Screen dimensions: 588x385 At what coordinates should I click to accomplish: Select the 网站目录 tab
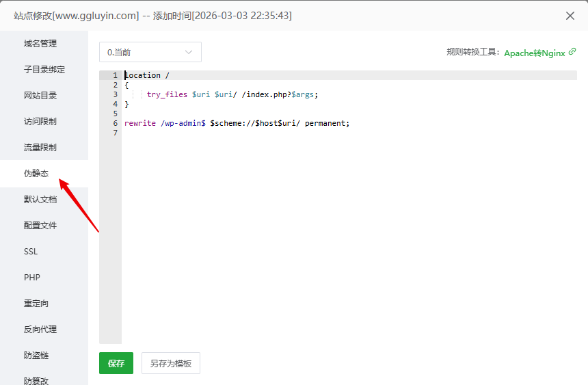[40, 96]
